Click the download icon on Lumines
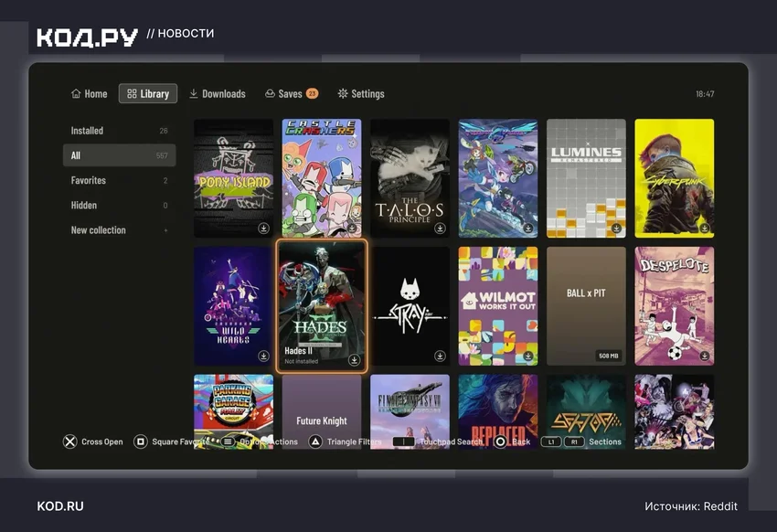 pos(616,228)
